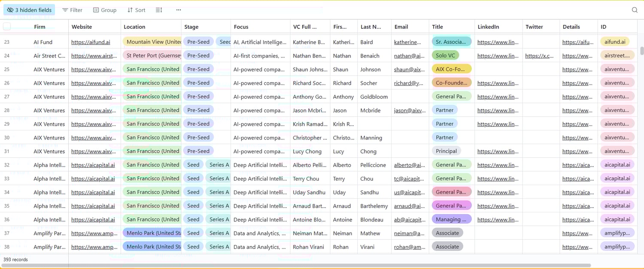The height and width of the screenshot is (269, 644).
Task: Click the yellow AIX Co-Founder title tag
Action: point(451,69)
